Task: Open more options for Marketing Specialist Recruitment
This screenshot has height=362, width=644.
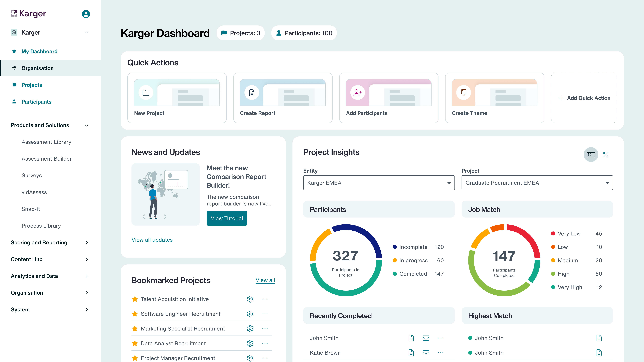Action: [265, 328]
